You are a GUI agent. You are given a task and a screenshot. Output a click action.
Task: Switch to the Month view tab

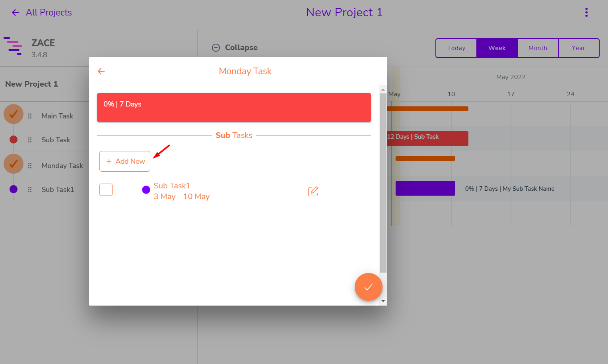(x=538, y=48)
